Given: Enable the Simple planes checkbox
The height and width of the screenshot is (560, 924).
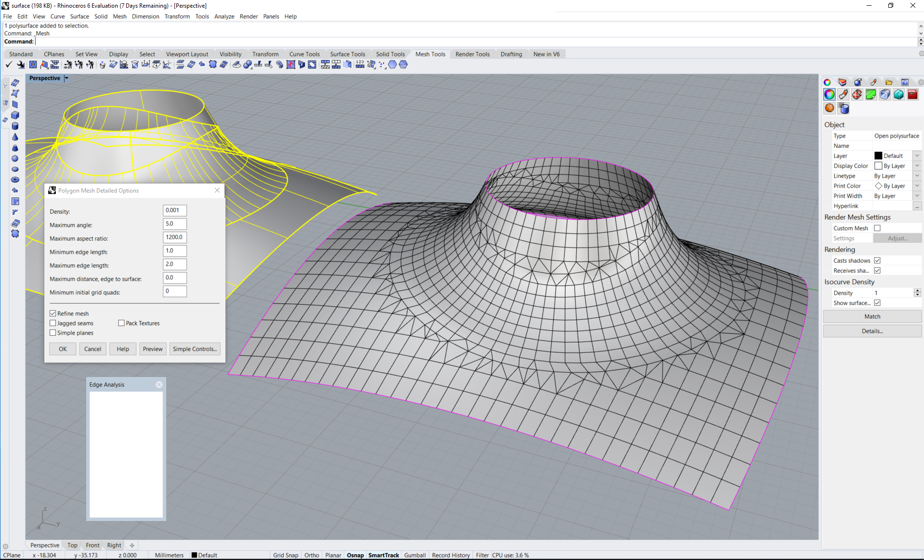Looking at the screenshot, I should (x=53, y=333).
